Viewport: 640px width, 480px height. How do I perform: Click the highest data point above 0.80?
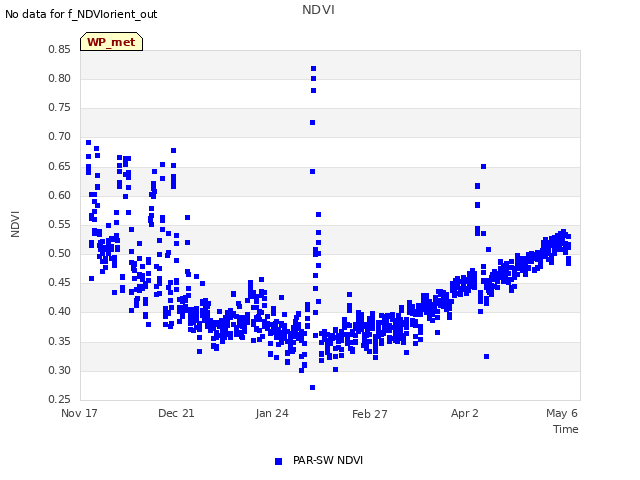pyautogui.click(x=313, y=69)
